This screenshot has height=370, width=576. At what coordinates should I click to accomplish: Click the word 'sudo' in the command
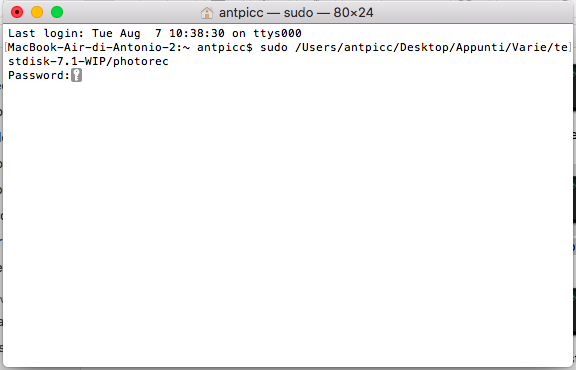tap(274, 47)
